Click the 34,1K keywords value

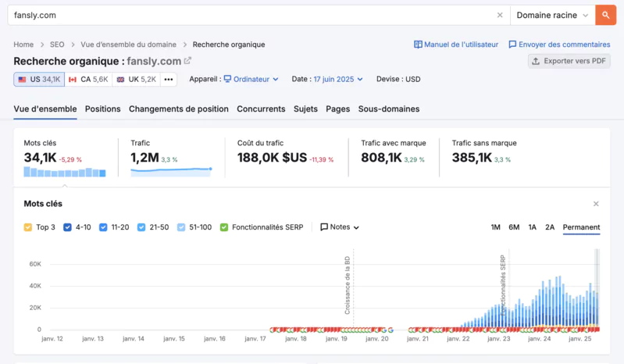pyautogui.click(x=40, y=158)
